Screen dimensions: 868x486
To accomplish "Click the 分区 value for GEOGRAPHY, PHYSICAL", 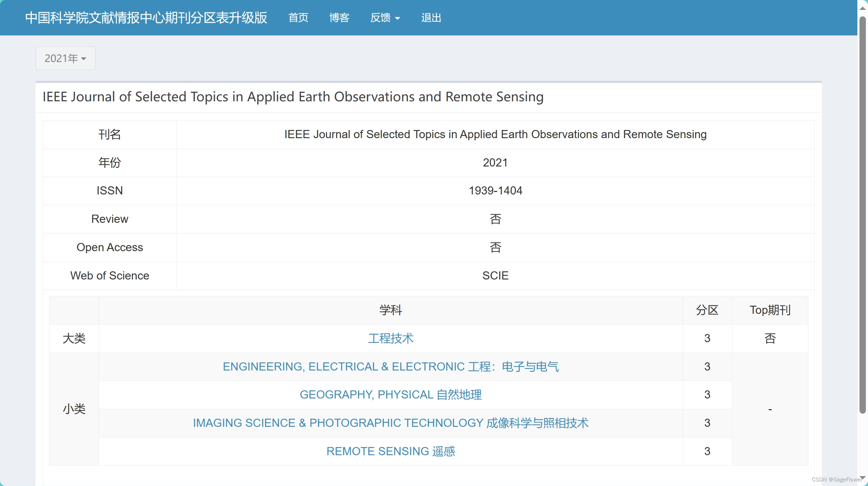I will 707,395.
